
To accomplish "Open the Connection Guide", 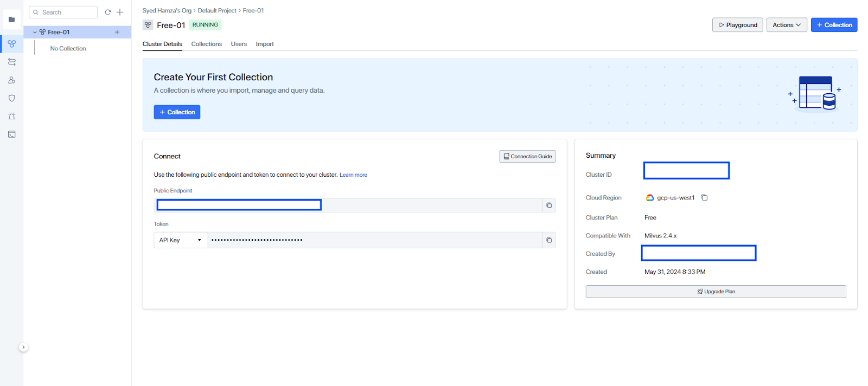I will coord(527,157).
